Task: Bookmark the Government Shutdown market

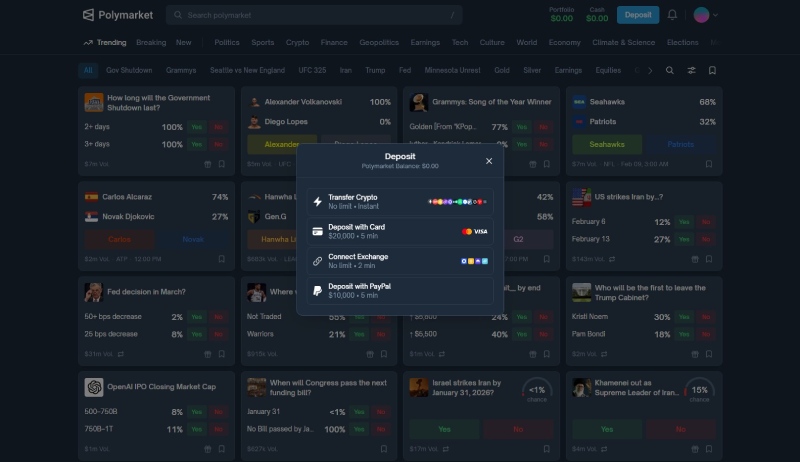Action: (222, 164)
